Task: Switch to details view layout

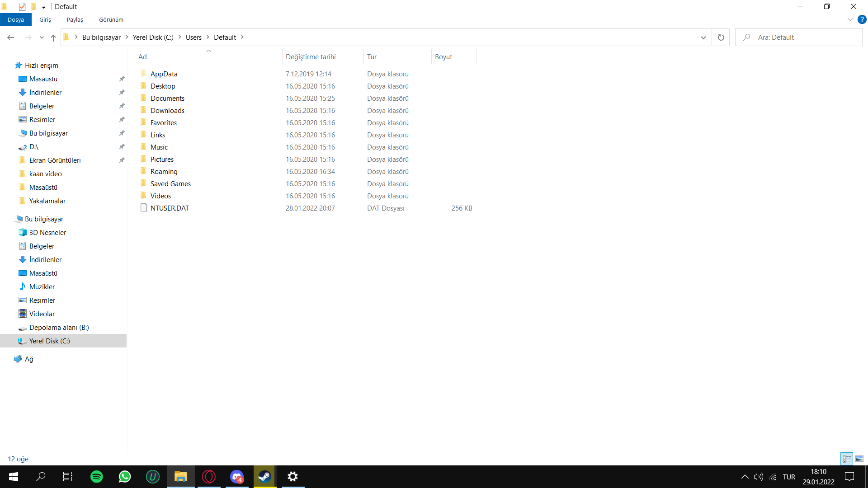Action: [847, 459]
